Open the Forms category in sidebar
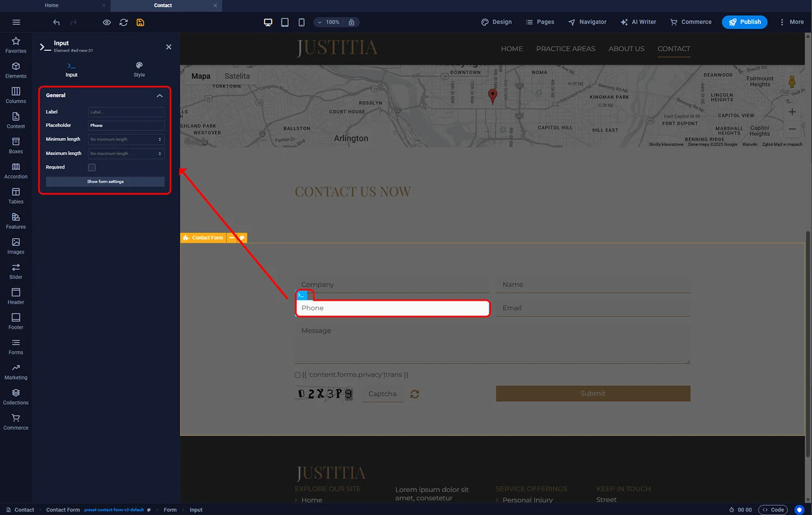812x515 pixels. [16, 346]
